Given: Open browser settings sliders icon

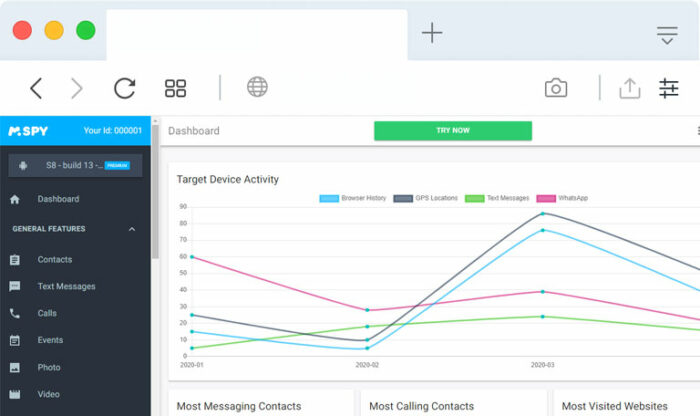Looking at the screenshot, I should [x=668, y=88].
